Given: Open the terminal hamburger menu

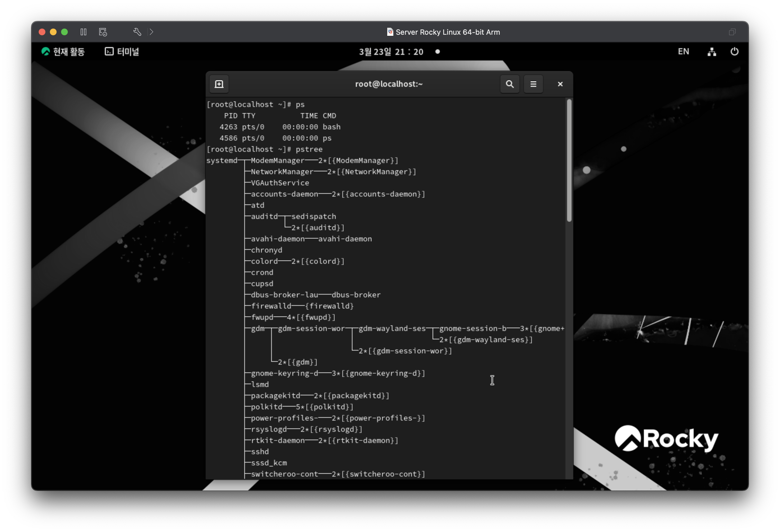Looking at the screenshot, I should click(x=533, y=84).
